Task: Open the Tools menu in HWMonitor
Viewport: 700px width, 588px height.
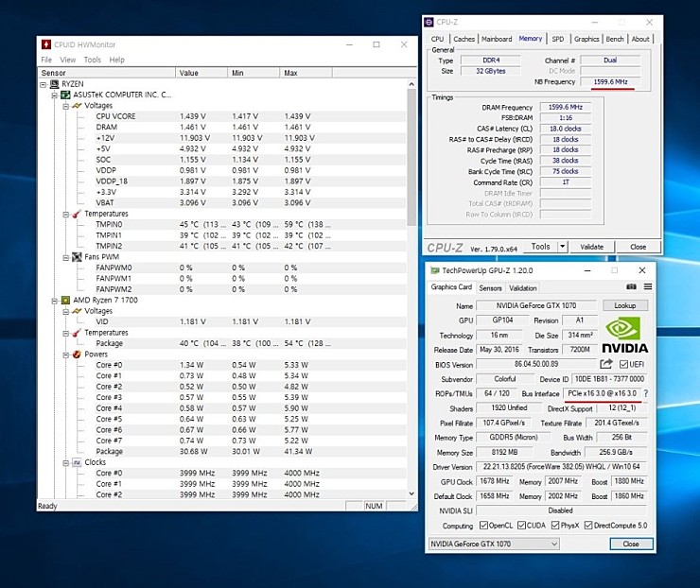Action: [93, 60]
